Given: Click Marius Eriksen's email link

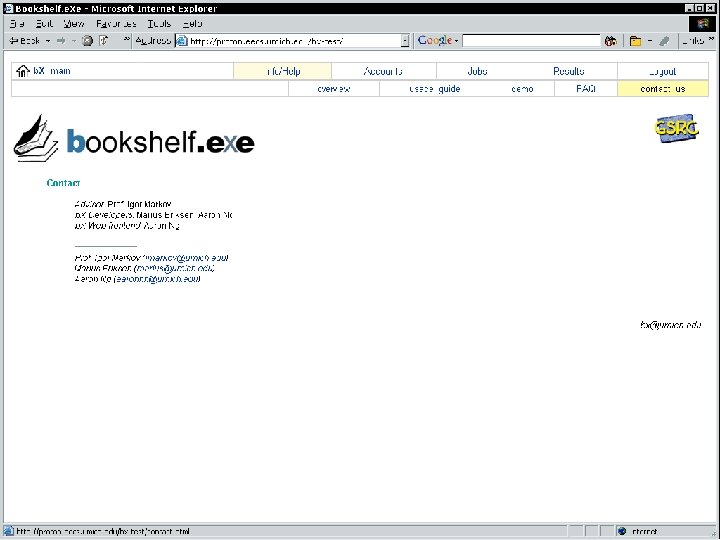Looking at the screenshot, I should point(175,268).
